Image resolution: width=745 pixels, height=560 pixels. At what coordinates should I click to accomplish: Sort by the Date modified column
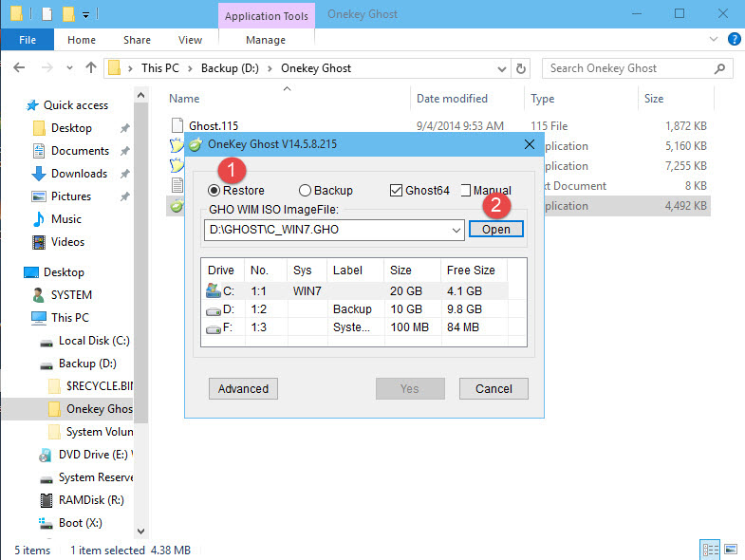(452, 99)
